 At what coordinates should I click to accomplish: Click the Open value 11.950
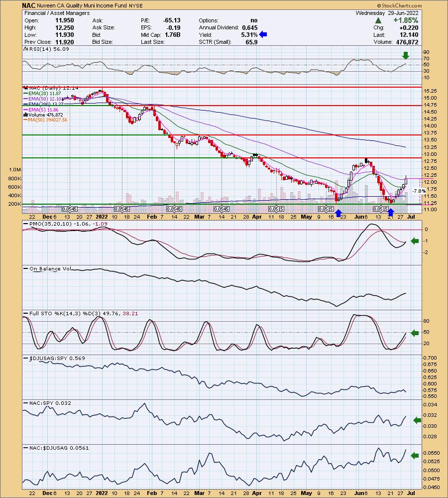[64, 20]
